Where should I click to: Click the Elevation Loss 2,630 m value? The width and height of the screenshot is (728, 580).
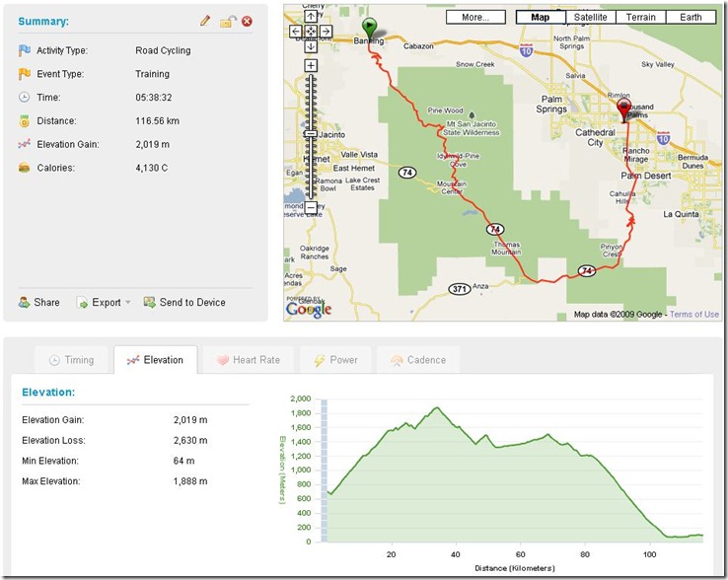coord(190,440)
